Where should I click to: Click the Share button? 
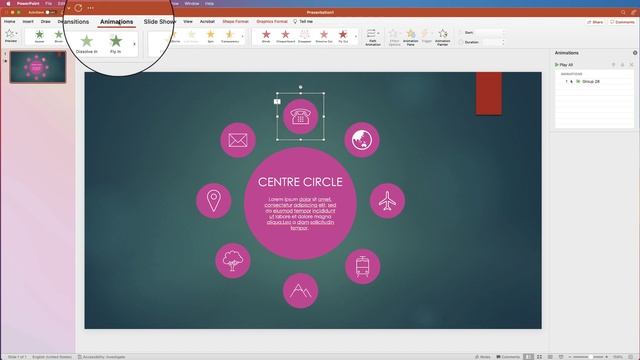point(595,22)
